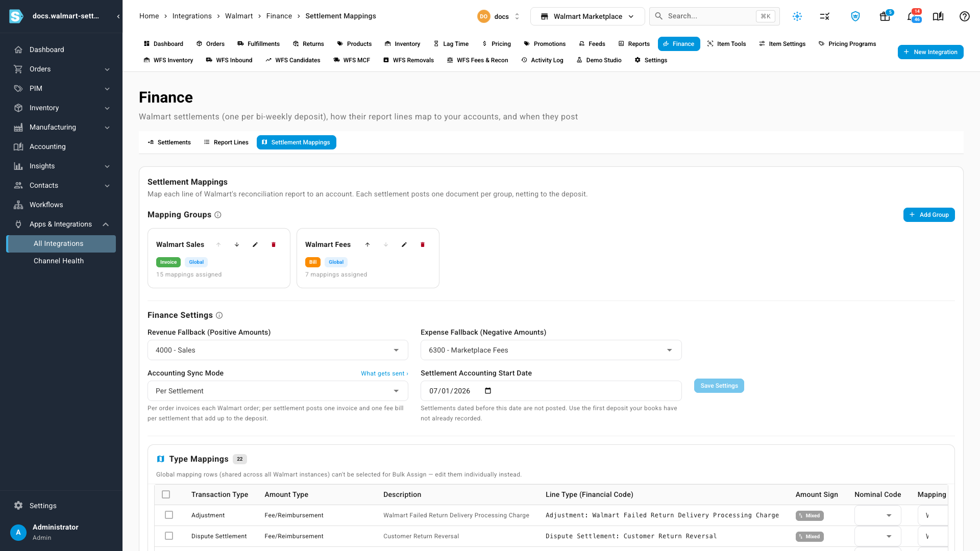Open the checklist tasks icon in header
Viewport: 980px width, 551px height.
[x=825, y=16]
